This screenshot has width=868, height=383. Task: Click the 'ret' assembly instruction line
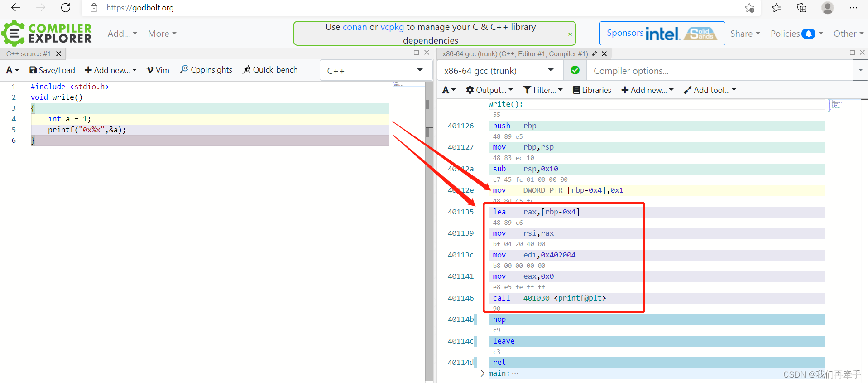pyautogui.click(x=656, y=362)
